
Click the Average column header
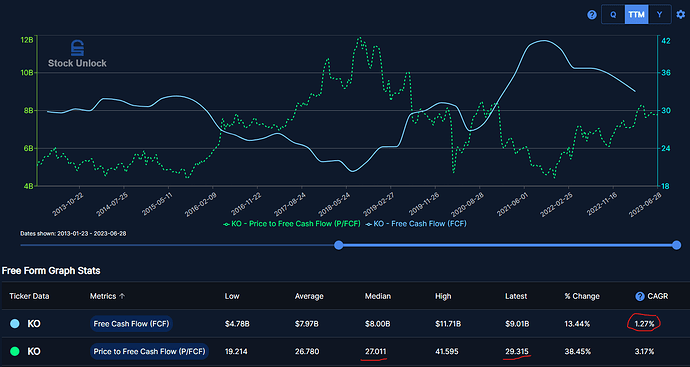(x=309, y=296)
